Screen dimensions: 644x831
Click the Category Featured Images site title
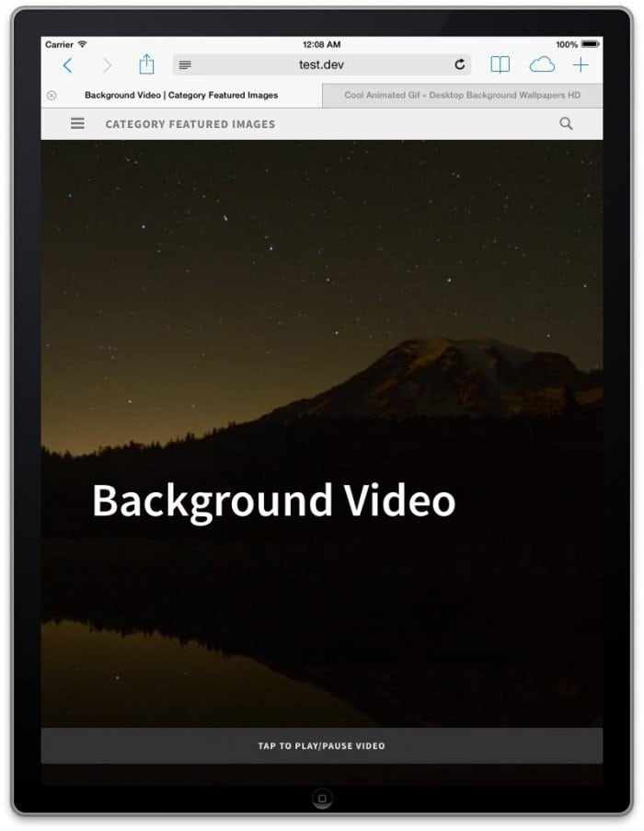tap(190, 124)
